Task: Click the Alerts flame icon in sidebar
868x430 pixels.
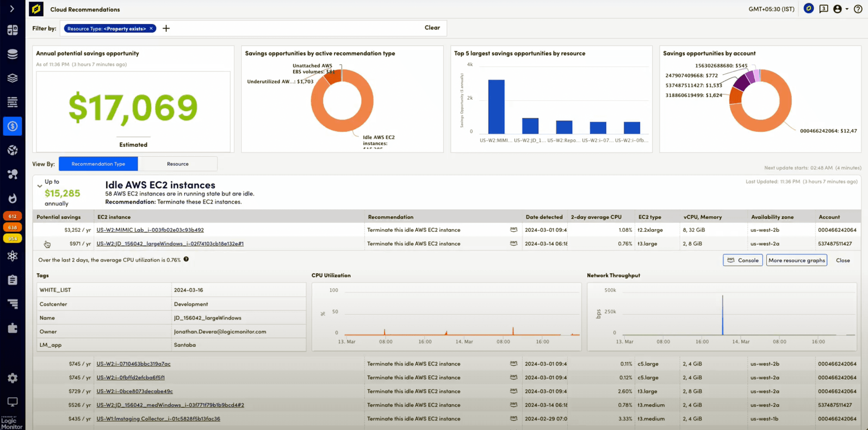Action: [12, 199]
